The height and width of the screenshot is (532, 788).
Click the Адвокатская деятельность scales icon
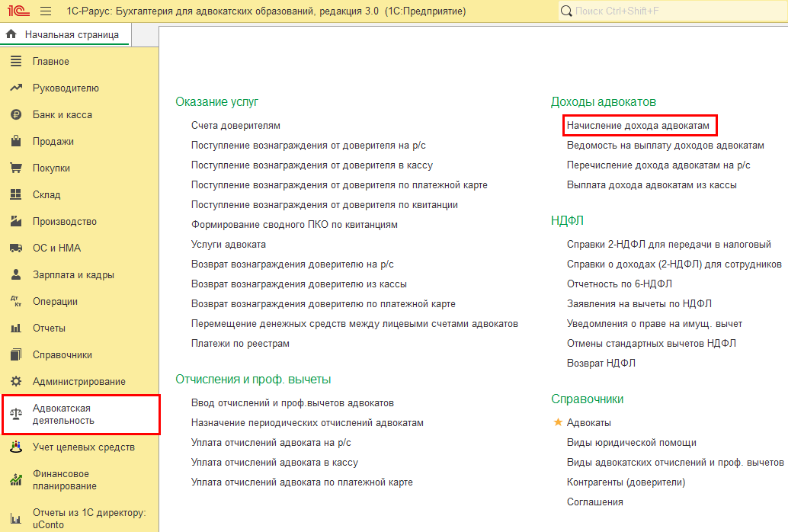(x=15, y=415)
